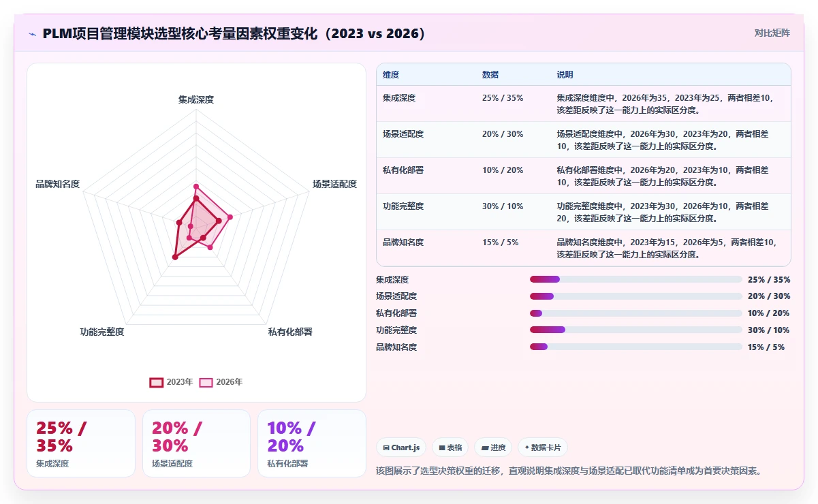Image resolution: width=818 pixels, height=504 pixels.
Task: Click the Chart.js tag chip
Action: (x=401, y=447)
